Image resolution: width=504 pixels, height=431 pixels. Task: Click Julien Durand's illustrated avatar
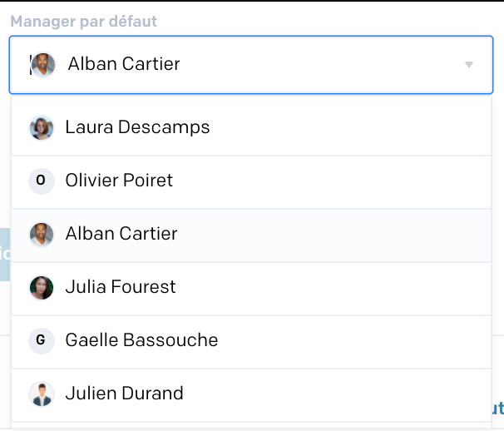click(x=42, y=394)
